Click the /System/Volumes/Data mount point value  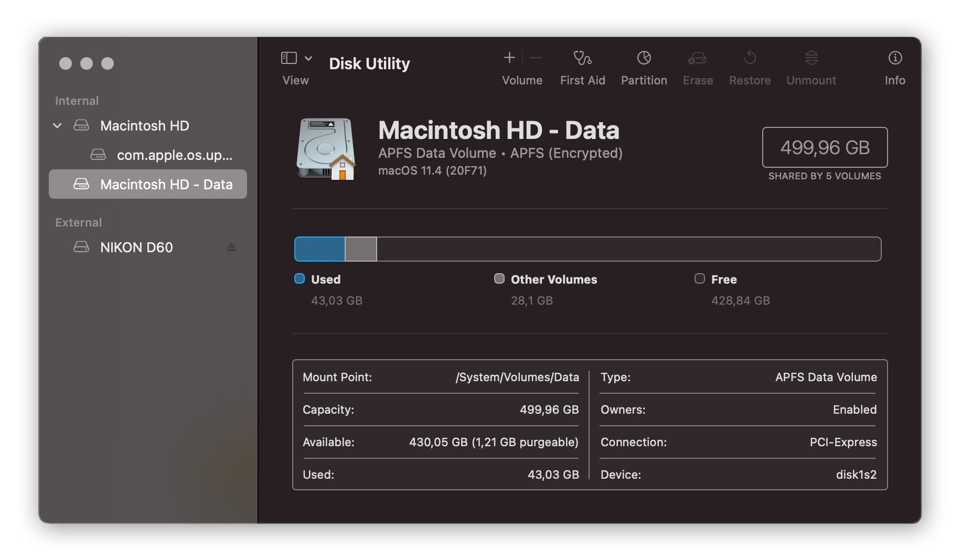517,377
